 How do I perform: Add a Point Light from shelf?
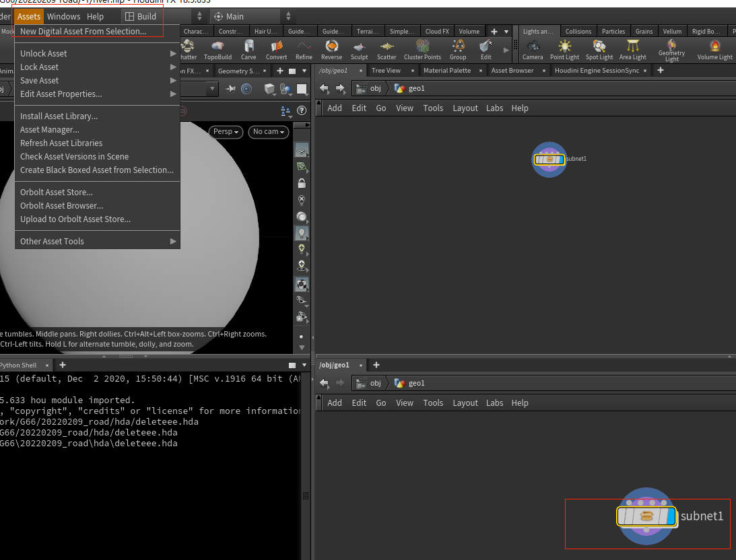coord(564,48)
